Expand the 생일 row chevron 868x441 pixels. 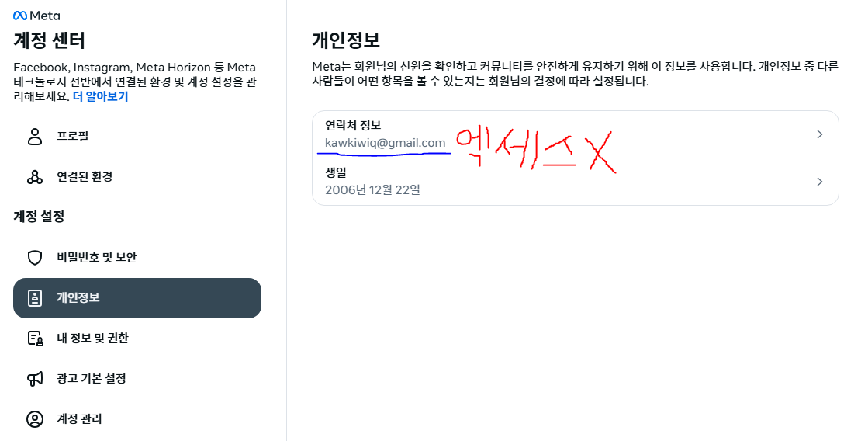pos(820,182)
